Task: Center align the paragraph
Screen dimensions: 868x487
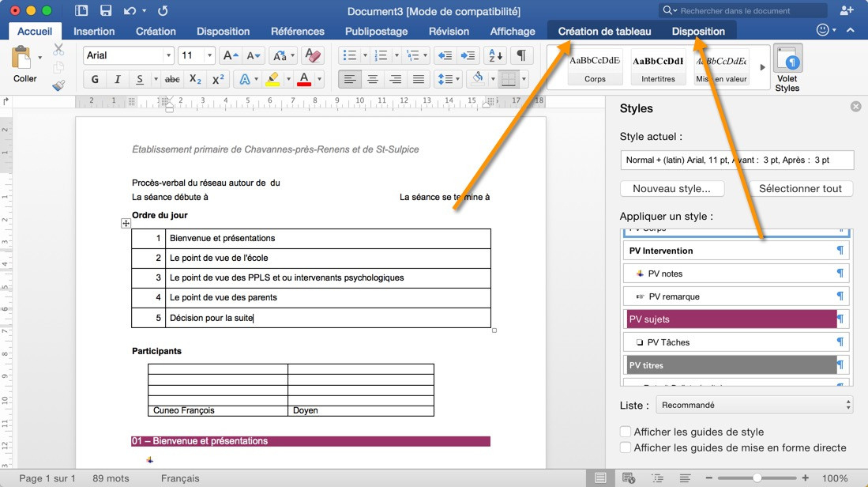Action: coord(373,79)
